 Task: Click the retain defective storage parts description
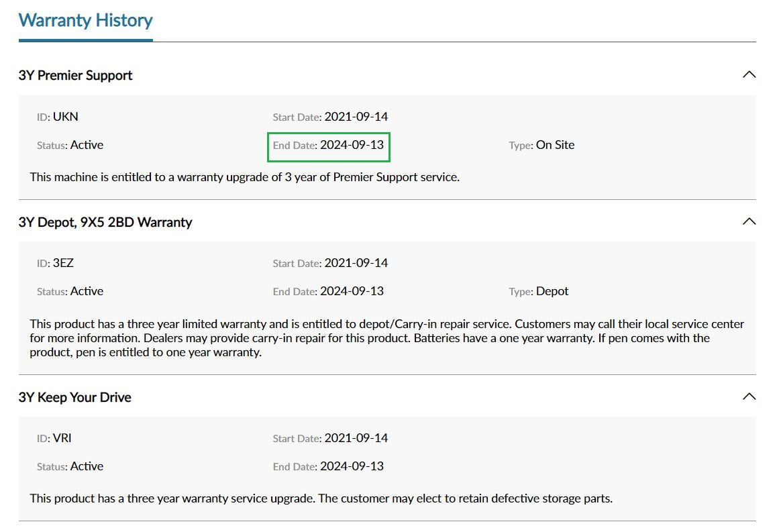point(321,498)
